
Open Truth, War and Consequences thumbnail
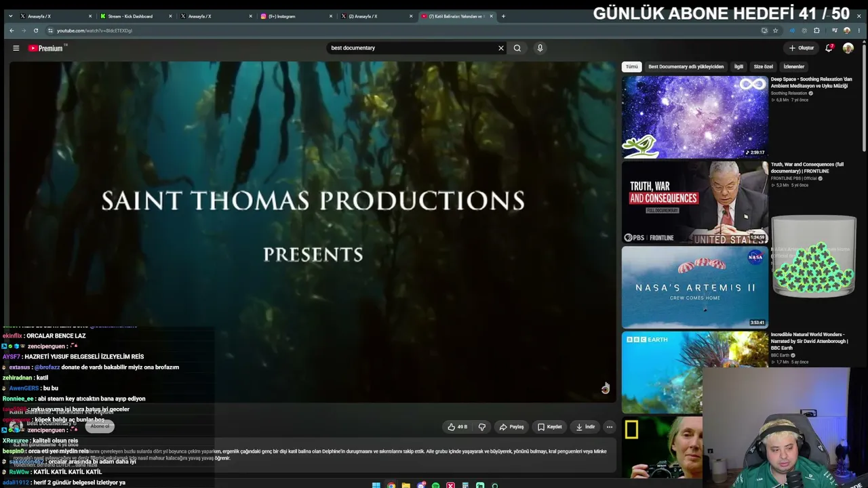pos(695,202)
